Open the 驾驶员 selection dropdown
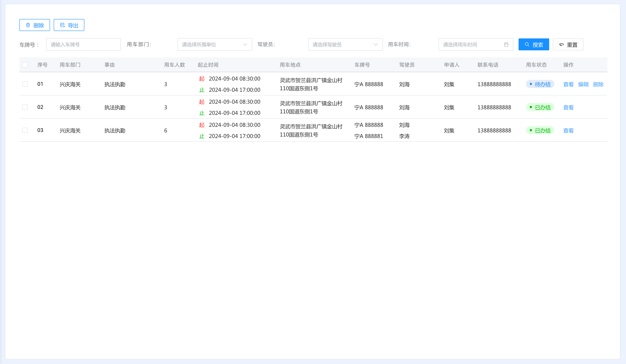 pos(345,44)
